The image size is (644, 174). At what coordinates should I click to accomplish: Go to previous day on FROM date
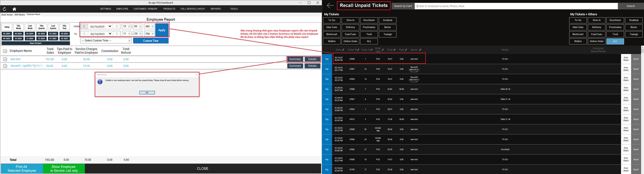coord(84,26)
